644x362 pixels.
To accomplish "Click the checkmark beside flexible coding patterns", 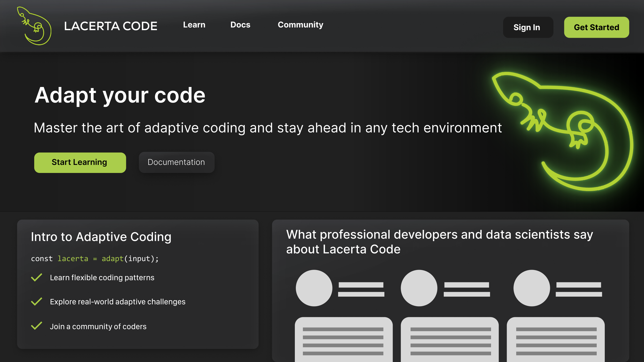I will click(36, 277).
